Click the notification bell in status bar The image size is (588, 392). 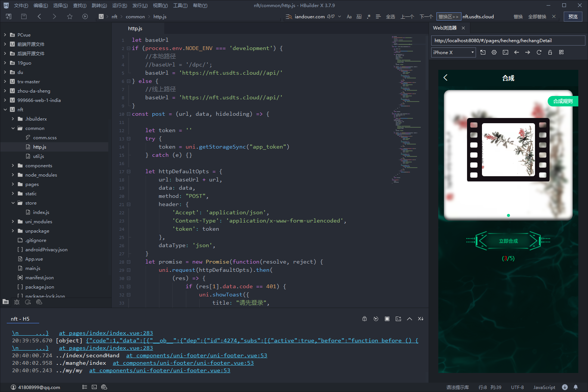(x=576, y=387)
